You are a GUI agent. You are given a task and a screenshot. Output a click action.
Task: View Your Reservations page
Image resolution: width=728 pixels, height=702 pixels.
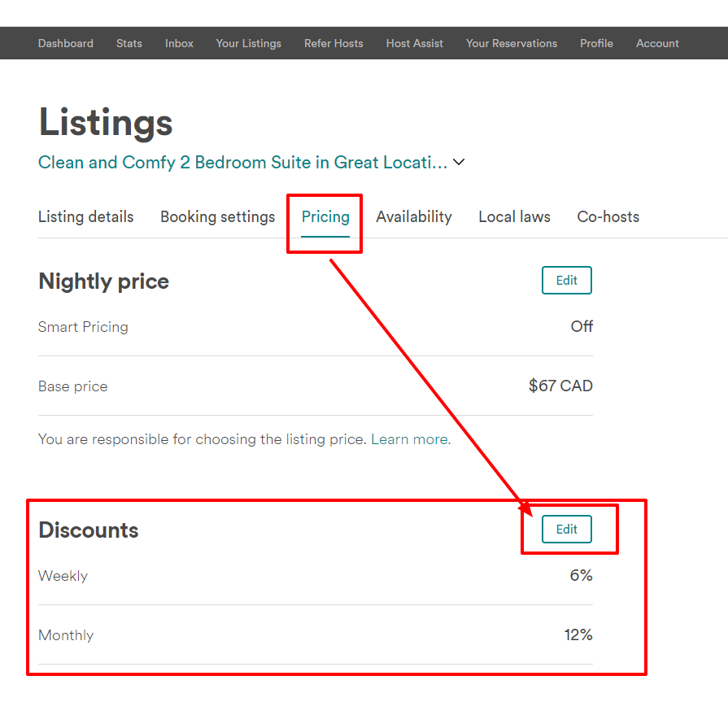(x=511, y=43)
